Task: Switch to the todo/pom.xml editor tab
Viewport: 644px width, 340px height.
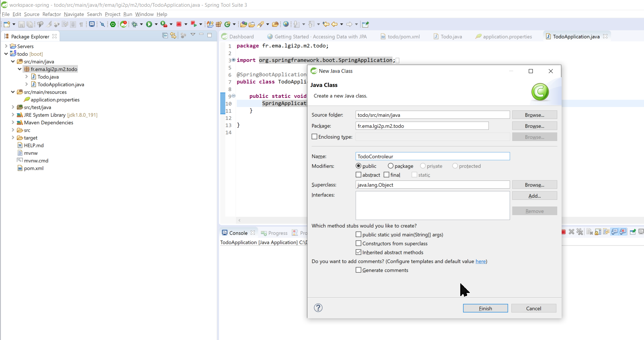Action: (400, 37)
